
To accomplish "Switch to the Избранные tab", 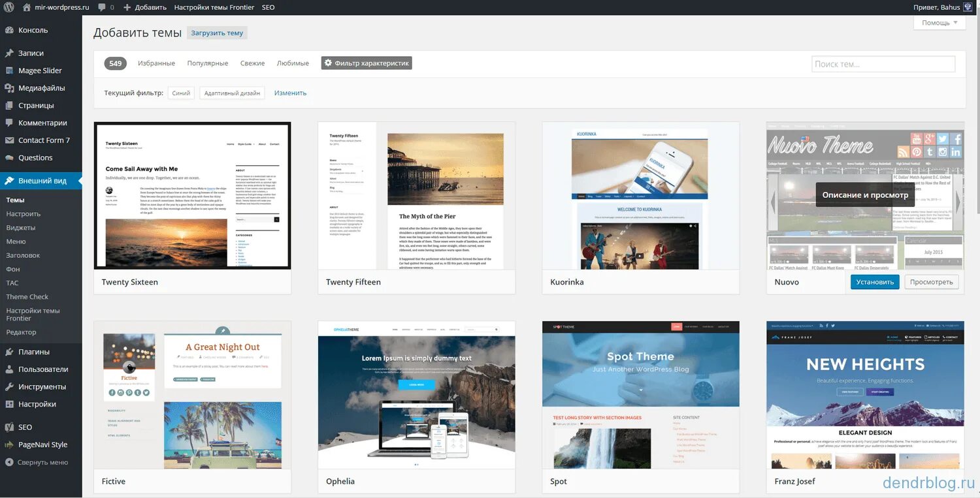I will 156,63.
